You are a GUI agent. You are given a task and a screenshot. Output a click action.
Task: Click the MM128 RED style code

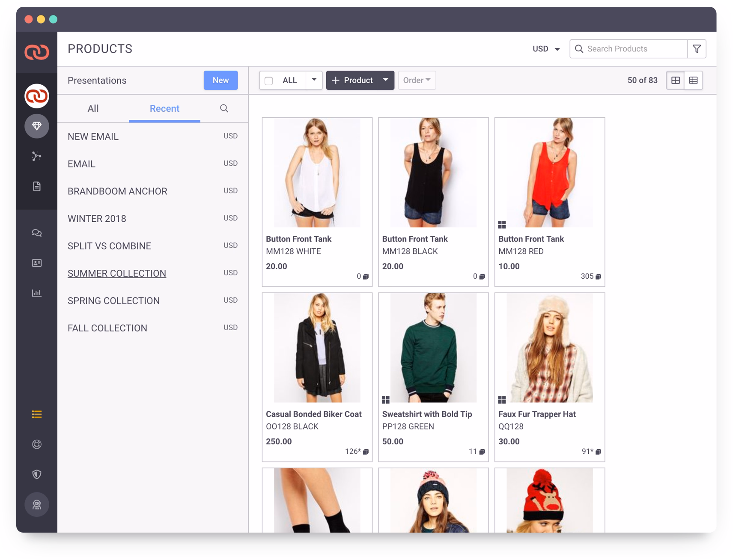(x=521, y=251)
